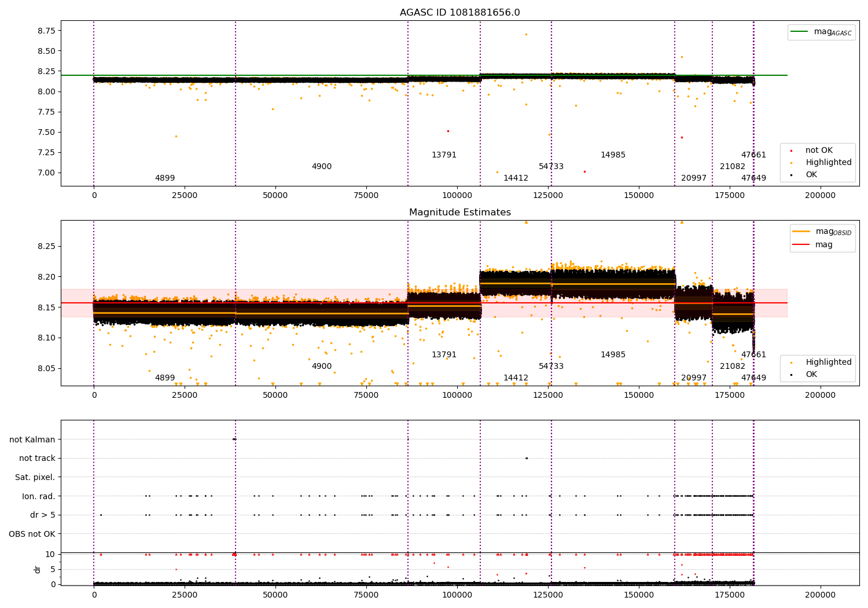Click the 100000 x-axis tick under AGASC ID plot
Image resolution: width=868 pixels, height=608 pixels.
pos(457,196)
